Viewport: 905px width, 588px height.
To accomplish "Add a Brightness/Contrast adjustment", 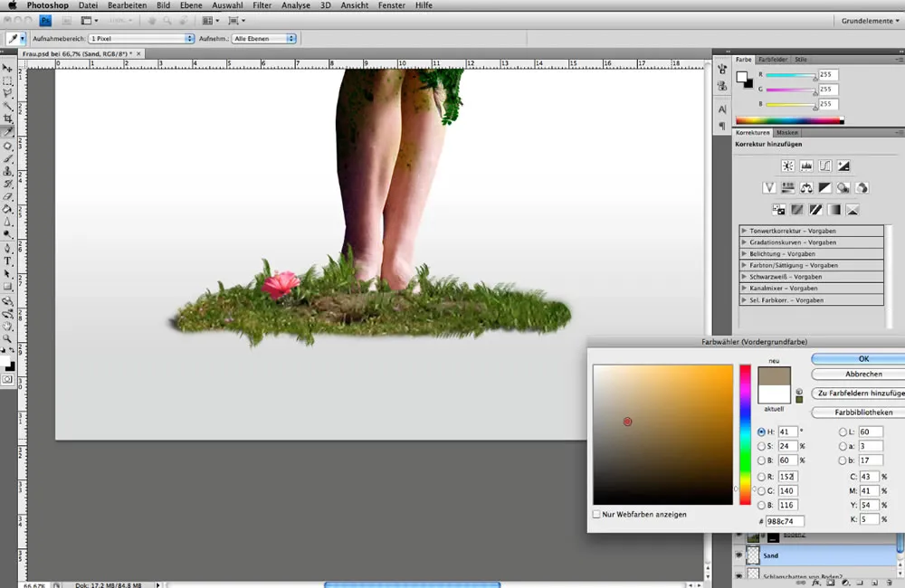I will 788,166.
